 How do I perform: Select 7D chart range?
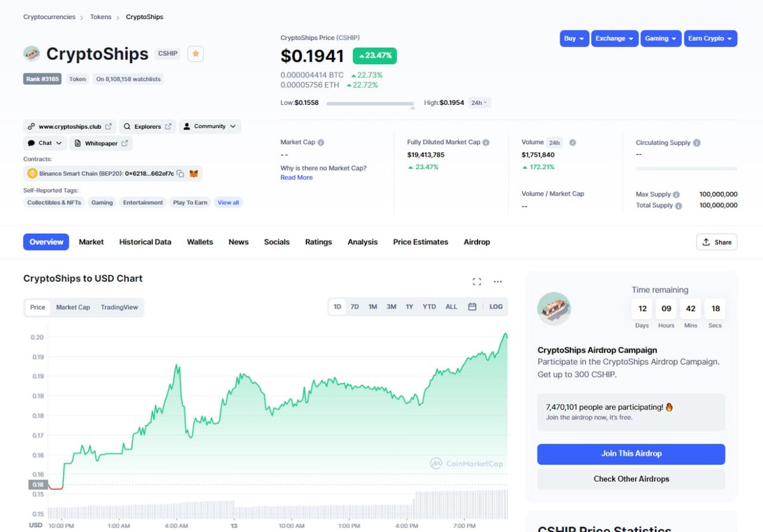tap(355, 306)
